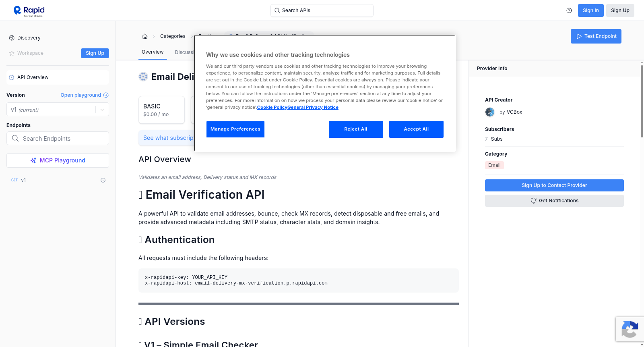The height and width of the screenshot is (347, 644).
Task: Select the BASIC plan card
Action: pos(161,110)
